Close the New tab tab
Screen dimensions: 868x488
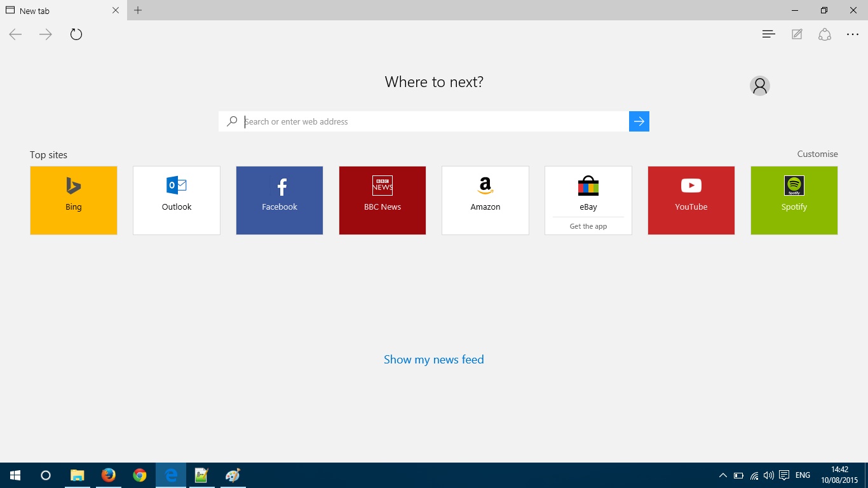click(x=116, y=10)
